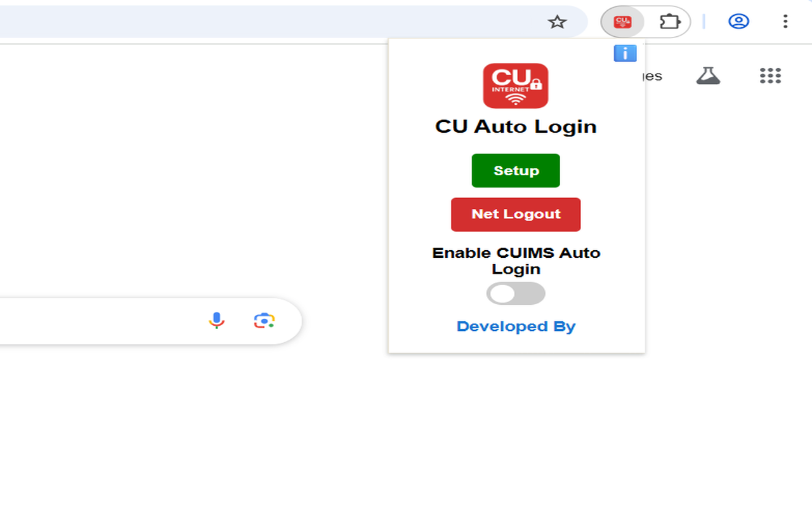This screenshot has height=508, width=812.
Task: Open the Images menu item
Action: pos(653,76)
